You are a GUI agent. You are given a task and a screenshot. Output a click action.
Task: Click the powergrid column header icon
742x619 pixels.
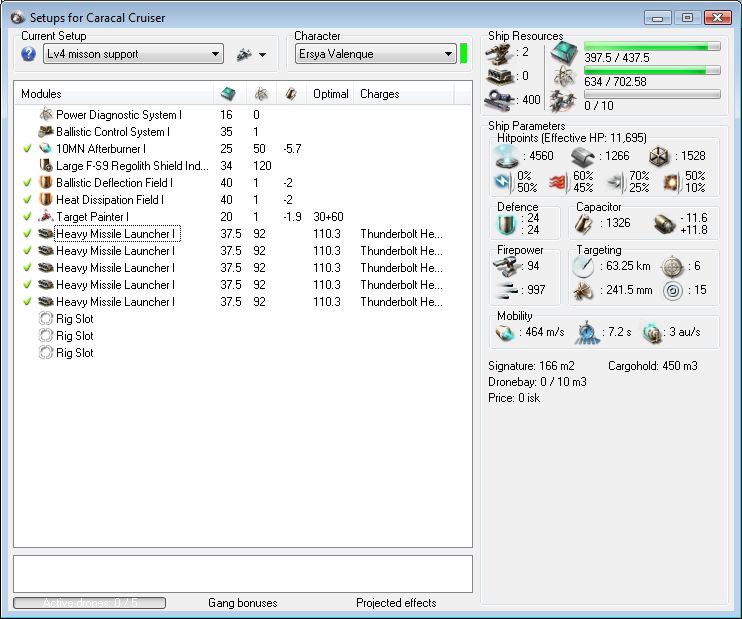pyautogui.click(x=261, y=94)
